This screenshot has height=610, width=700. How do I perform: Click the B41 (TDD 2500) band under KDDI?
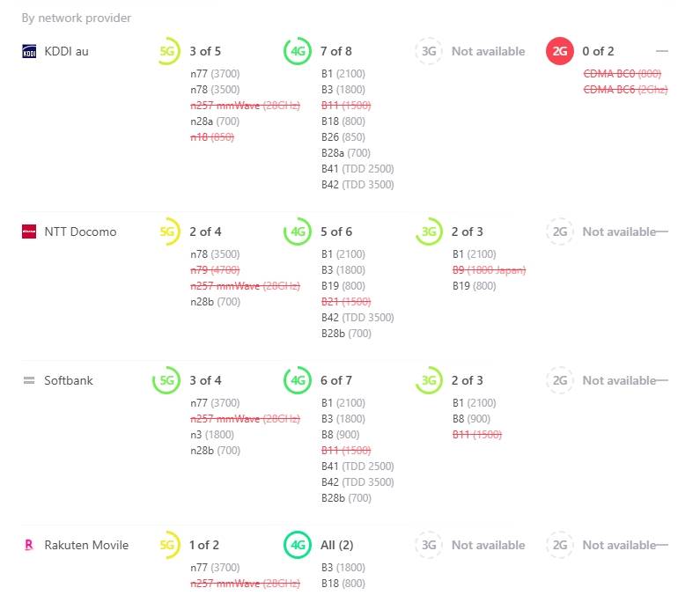357,169
